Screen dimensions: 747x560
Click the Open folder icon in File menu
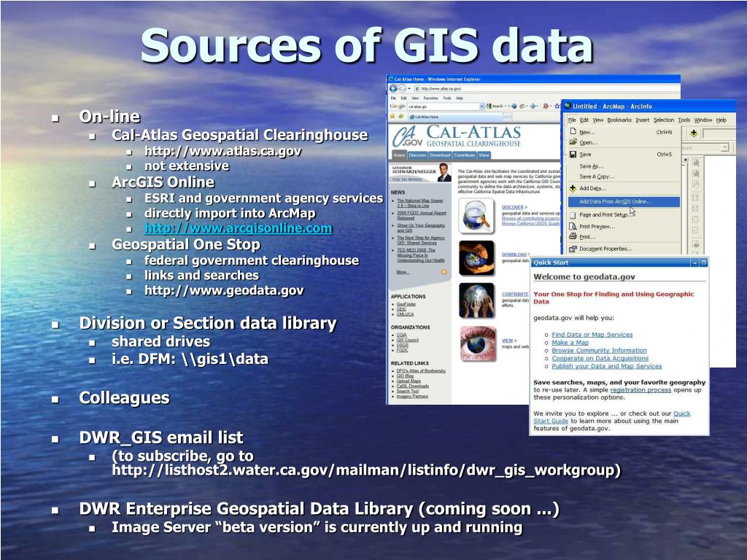tap(573, 142)
